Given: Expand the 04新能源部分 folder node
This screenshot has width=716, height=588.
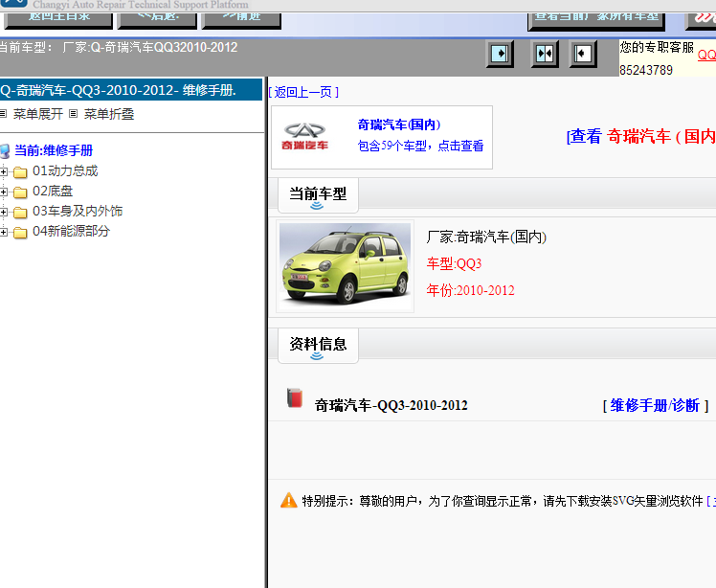Looking at the screenshot, I should (4, 232).
